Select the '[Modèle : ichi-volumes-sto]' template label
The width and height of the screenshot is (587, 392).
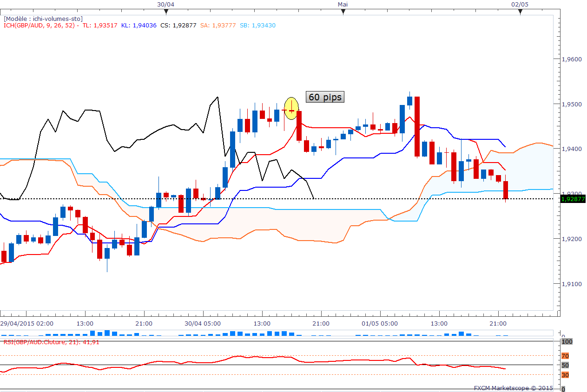point(43,19)
